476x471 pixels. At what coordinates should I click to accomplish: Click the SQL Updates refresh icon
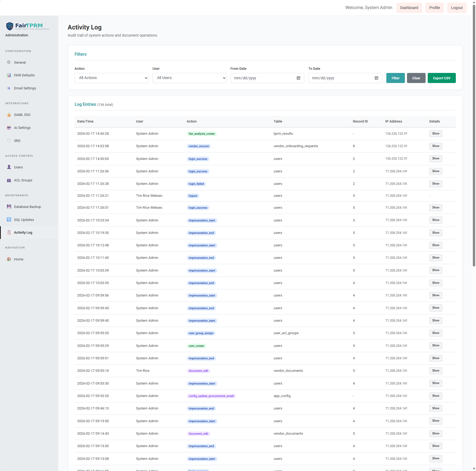9,220
